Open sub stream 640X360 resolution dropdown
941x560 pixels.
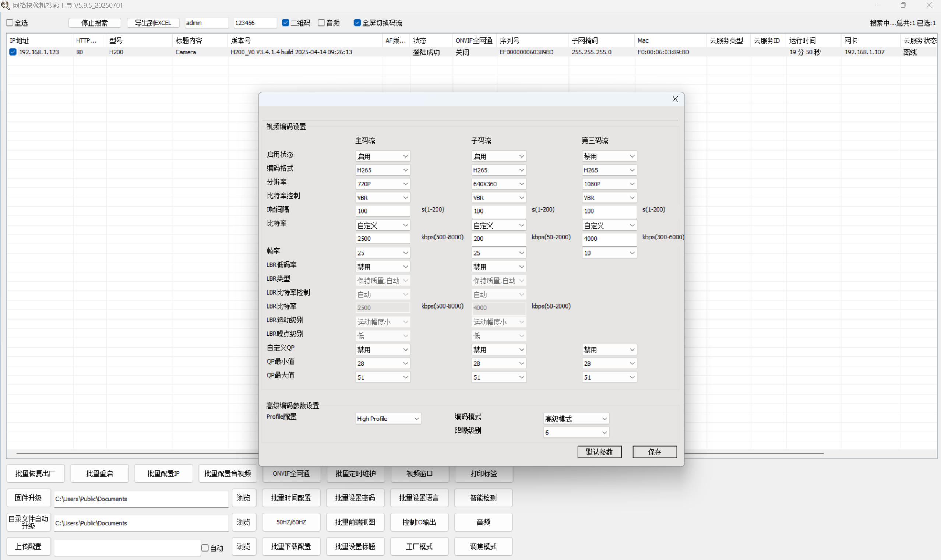[499, 184]
